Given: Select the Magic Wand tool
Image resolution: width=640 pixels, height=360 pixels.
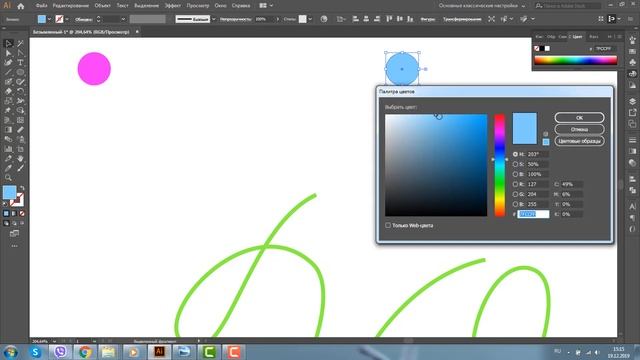Looking at the screenshot, I should coord(20,43).
